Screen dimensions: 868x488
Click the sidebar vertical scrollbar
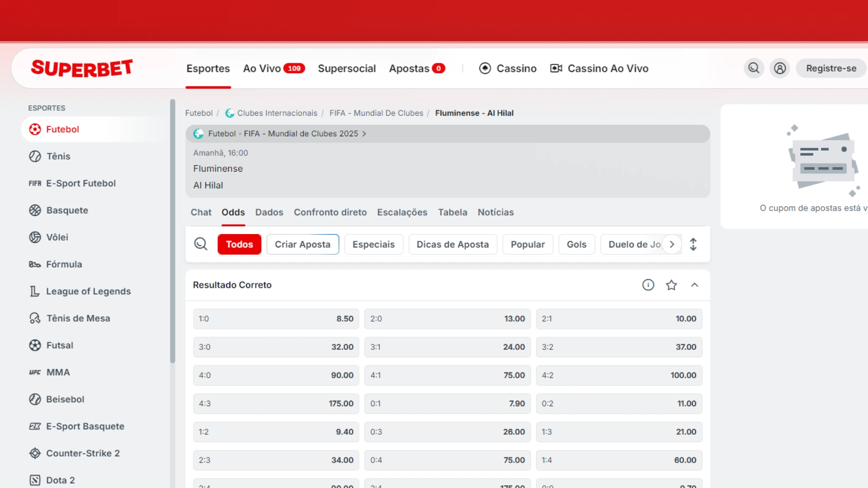click(x=172, y=231)
